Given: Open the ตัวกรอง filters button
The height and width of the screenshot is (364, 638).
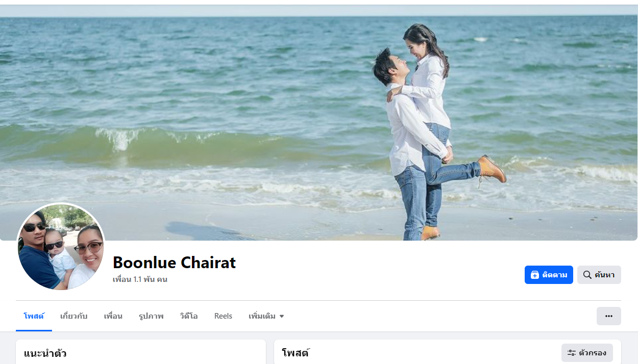Looking at the screenshot, I should (587, 353).
